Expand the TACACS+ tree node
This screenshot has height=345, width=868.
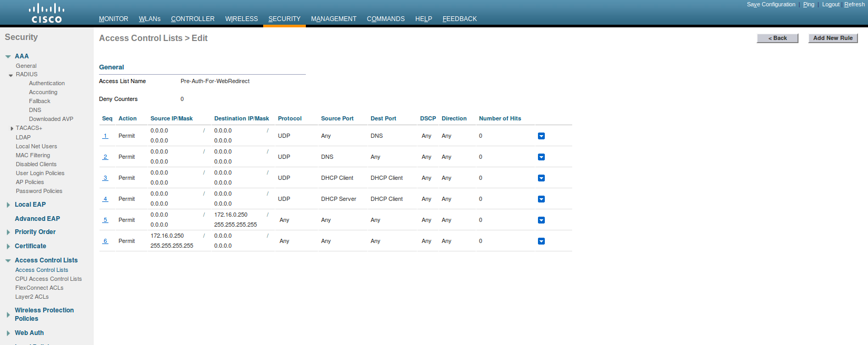pos(12,128)
